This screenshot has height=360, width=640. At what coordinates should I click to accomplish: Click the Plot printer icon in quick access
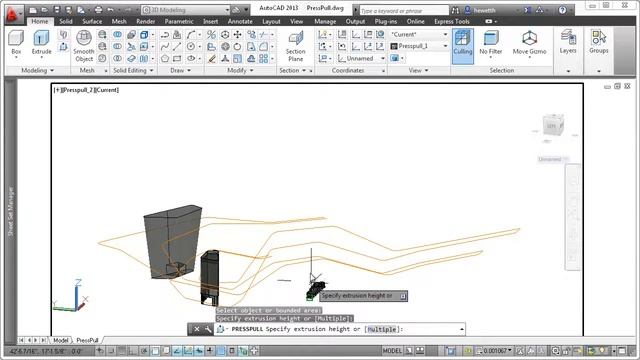(x=98, y=10)
